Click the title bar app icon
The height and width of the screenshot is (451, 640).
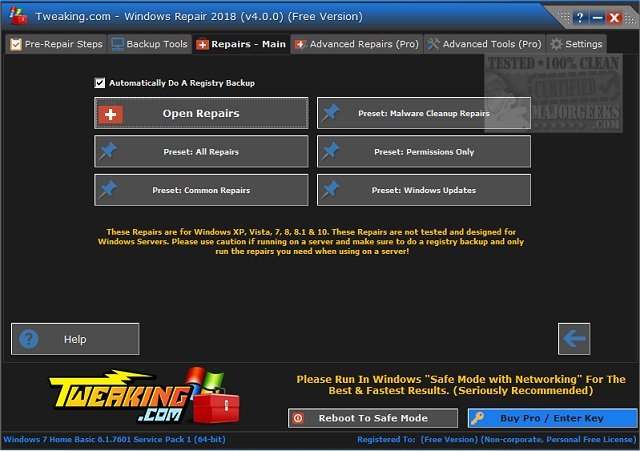pos(18,16)
